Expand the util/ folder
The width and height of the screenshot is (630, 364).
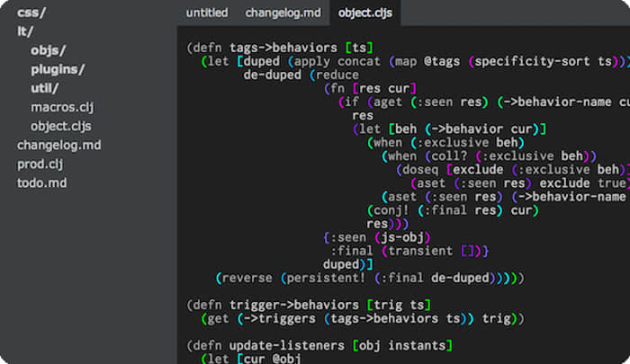tap(45, 88)
